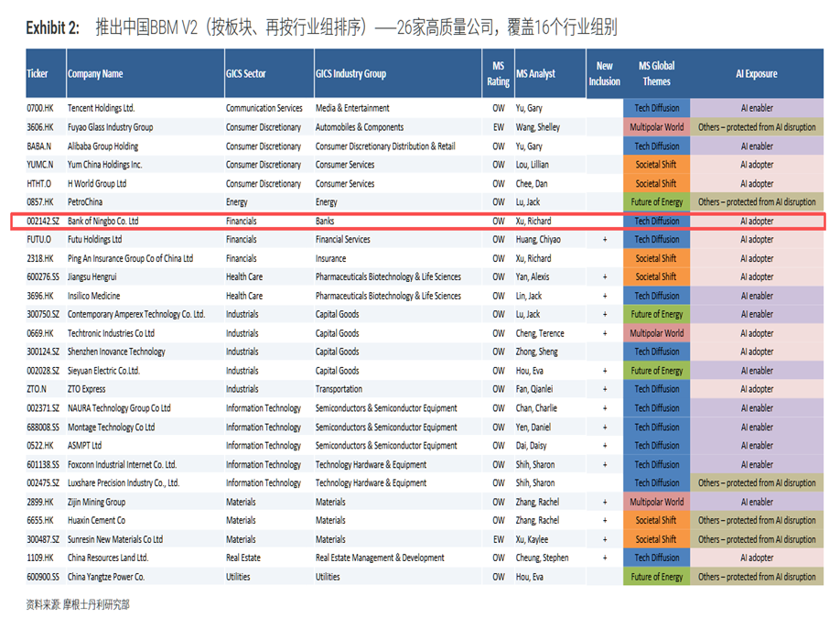The height and width of the screenshot is (628, 840).
Task: Click the Multipolar World cell in Fuyao Glass row
Action: [x=656, y=127]
